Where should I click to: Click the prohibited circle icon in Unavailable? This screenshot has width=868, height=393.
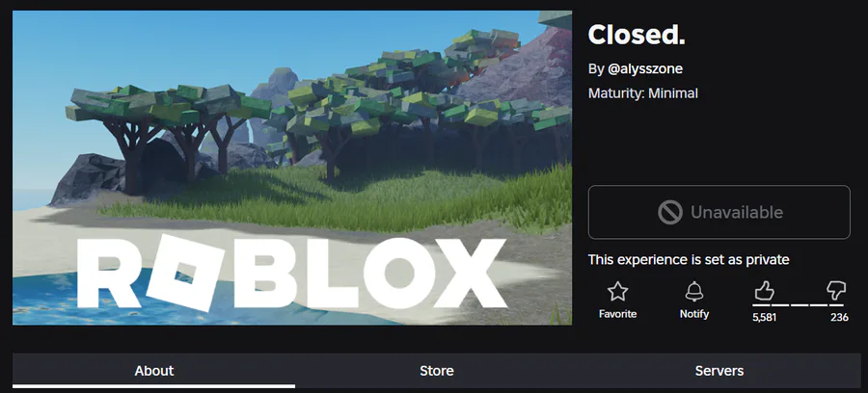click(670, 212)
